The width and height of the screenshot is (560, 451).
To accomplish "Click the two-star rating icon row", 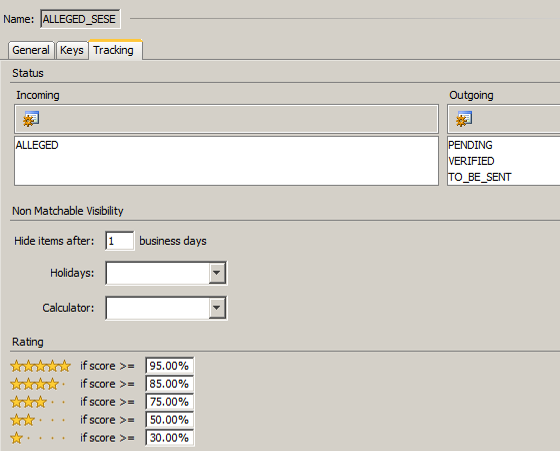I will (x=38, y=420).
